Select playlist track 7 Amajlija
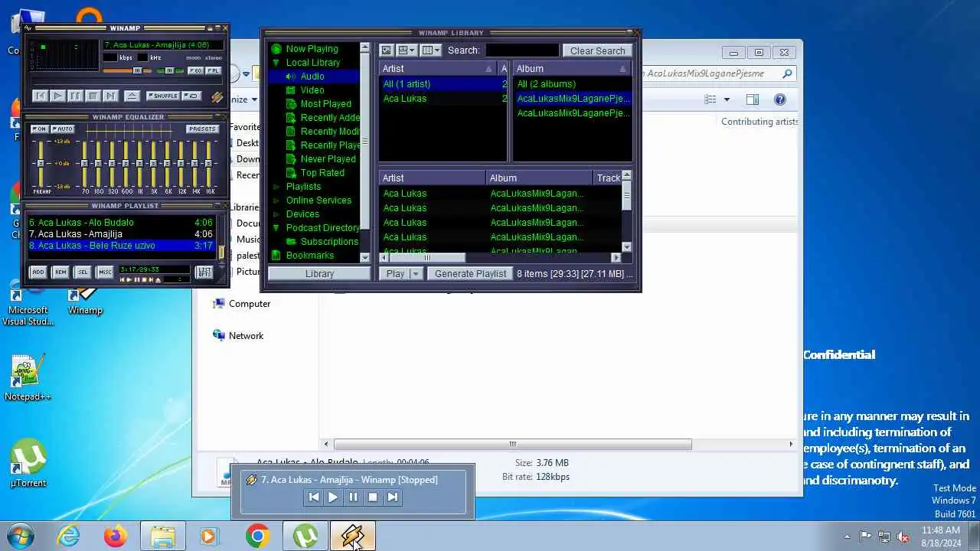The width and height of the screenshot is (980, 551). 121,234
